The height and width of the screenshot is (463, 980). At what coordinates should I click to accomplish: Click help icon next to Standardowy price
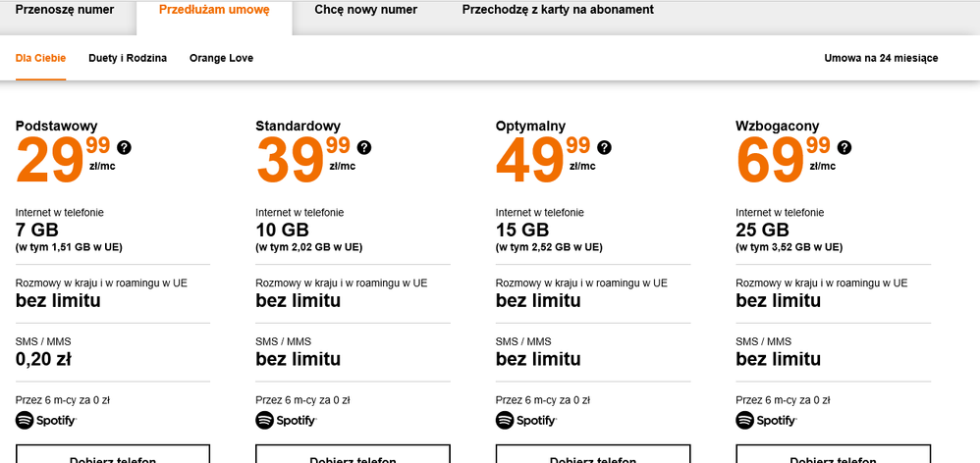click(364, 147)
